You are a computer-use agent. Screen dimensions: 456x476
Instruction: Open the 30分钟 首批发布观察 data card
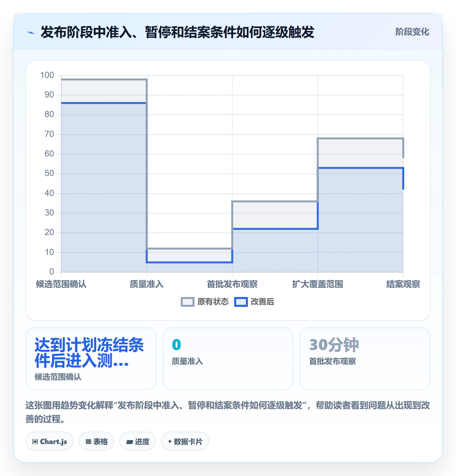point(365,359)
